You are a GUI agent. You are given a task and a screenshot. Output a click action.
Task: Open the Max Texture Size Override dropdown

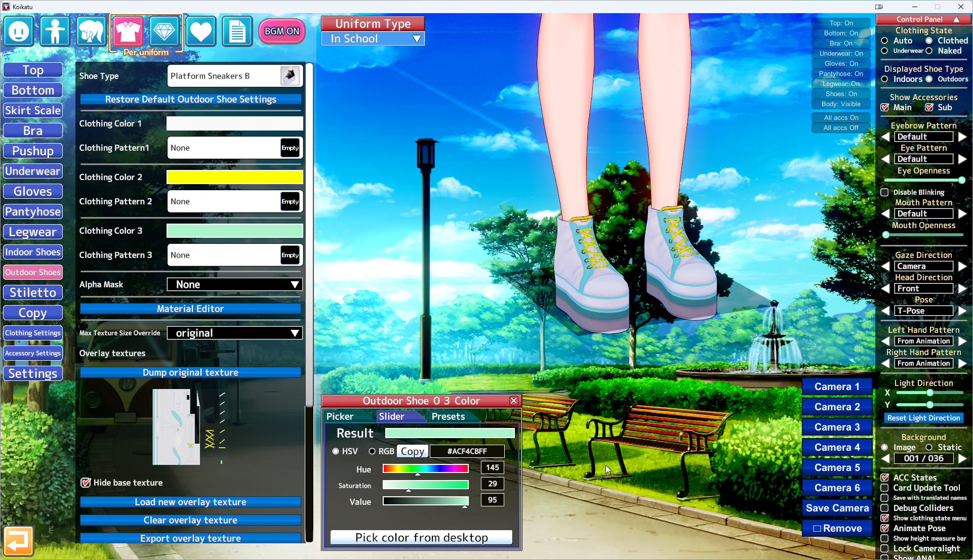[x=235, y=333]
